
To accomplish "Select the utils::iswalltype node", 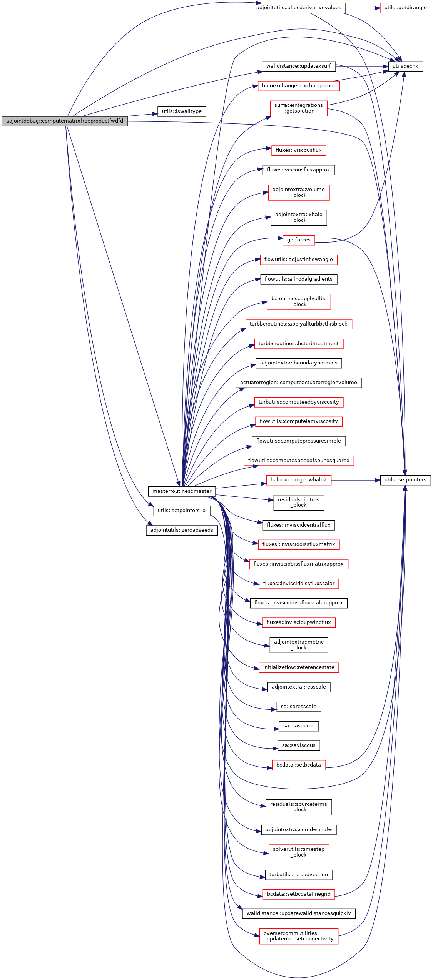I will click(182, 111).
